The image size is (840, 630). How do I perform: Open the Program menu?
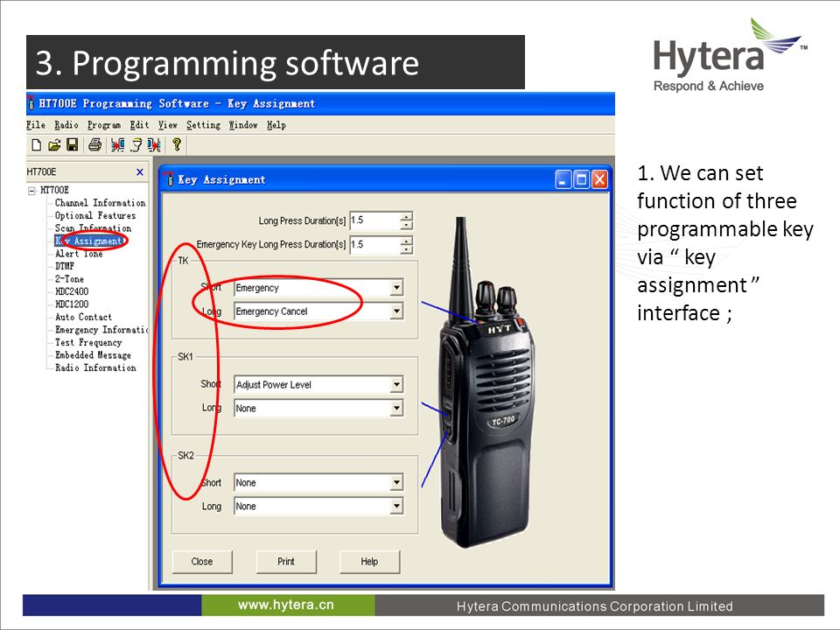(x=104, y=125)
